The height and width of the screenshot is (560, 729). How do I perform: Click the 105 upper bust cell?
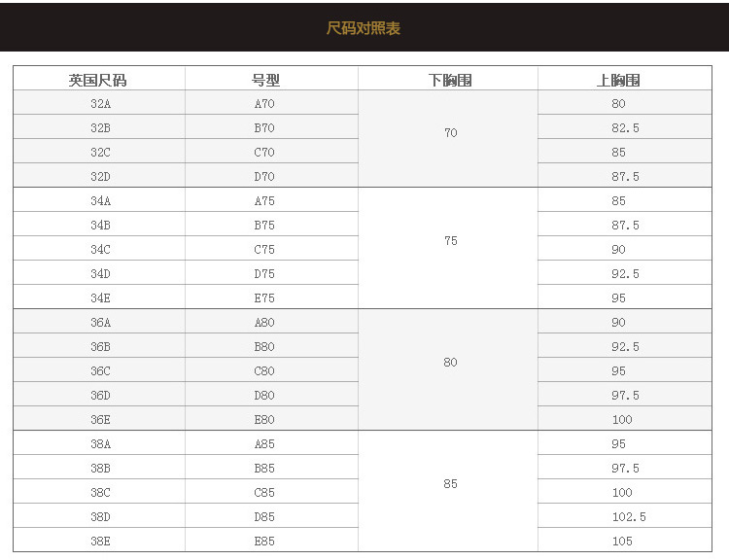[x=622, y=541]
